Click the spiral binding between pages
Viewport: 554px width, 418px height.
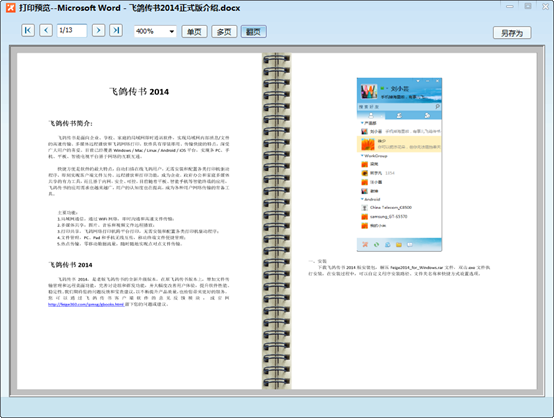[x=276, y=221]
